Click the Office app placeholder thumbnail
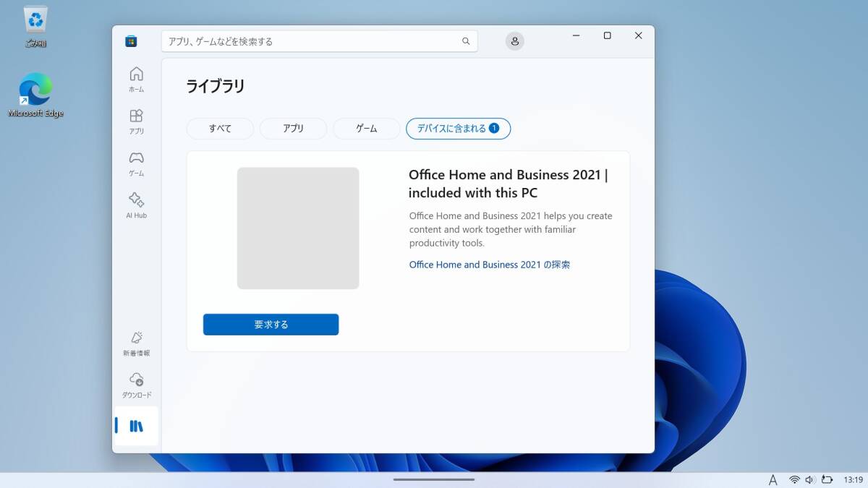This screenshot has width=868, height=488. pyautogui.click(x=298, y=228)
